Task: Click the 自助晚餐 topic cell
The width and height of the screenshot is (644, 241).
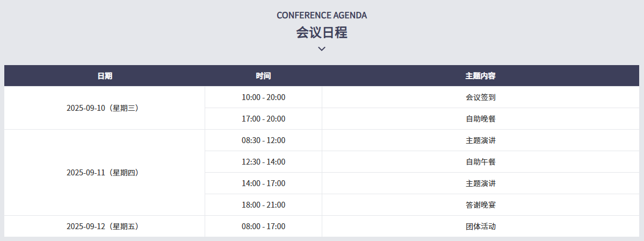Action: tap(480, 119)
